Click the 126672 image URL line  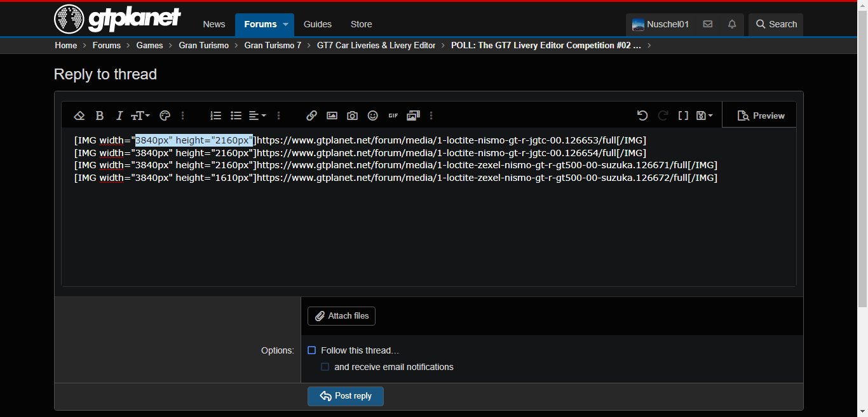pos(396,178)
